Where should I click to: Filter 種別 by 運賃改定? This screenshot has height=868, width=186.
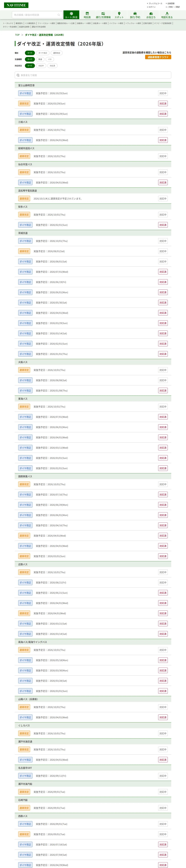[57, 53]
